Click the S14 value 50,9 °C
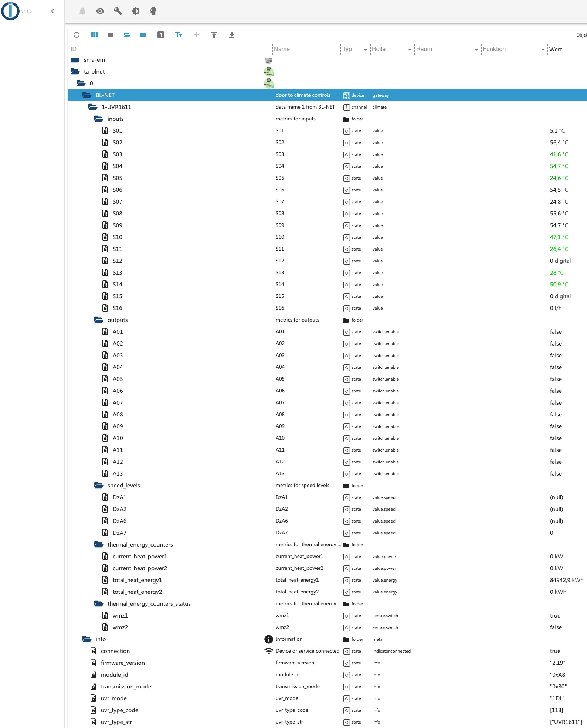The height and width of the screenshot is (728, 587). [559, 285]
